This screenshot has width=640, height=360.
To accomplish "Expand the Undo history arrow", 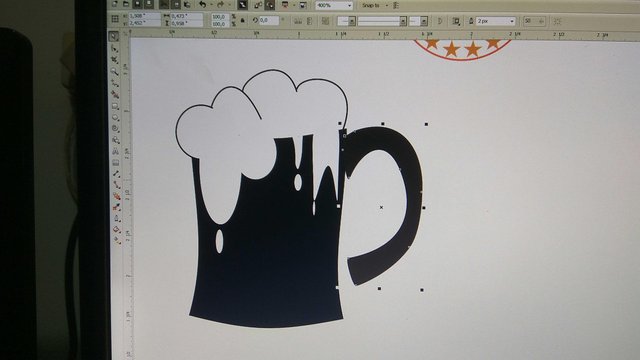I will 211,5.
